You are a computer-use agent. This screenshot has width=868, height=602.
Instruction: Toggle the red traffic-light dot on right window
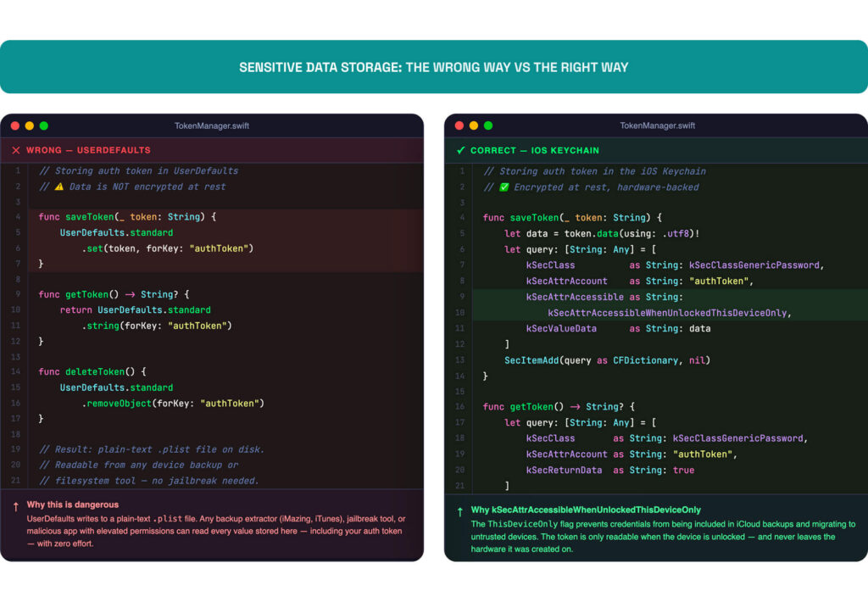(460, 125)
